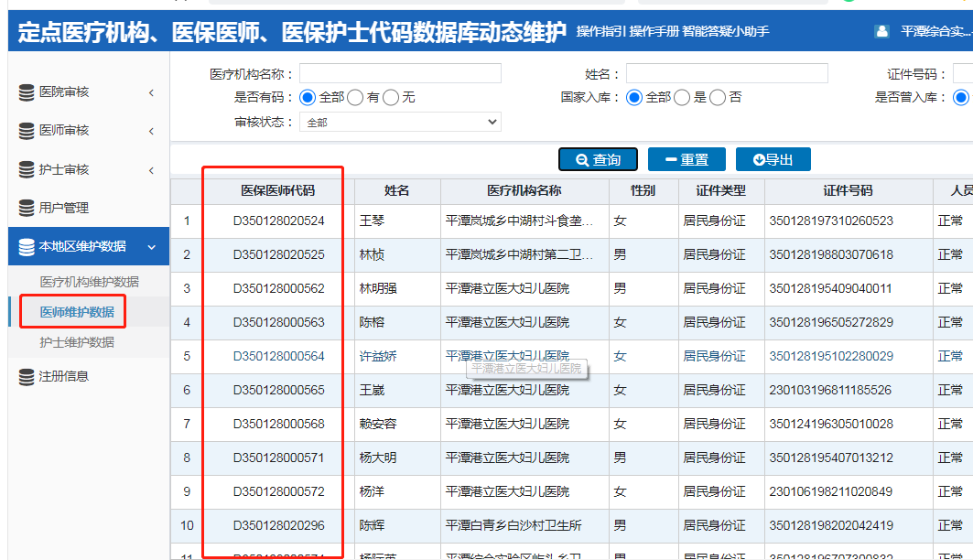This screenshot has height=560, width=973.
Task: Select 是 radio for 国家入库
Action: (681, 97)
